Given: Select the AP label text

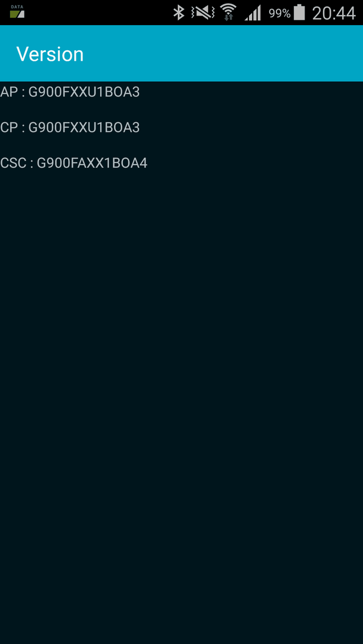Looking at the screenshot, I should point(8,92).
